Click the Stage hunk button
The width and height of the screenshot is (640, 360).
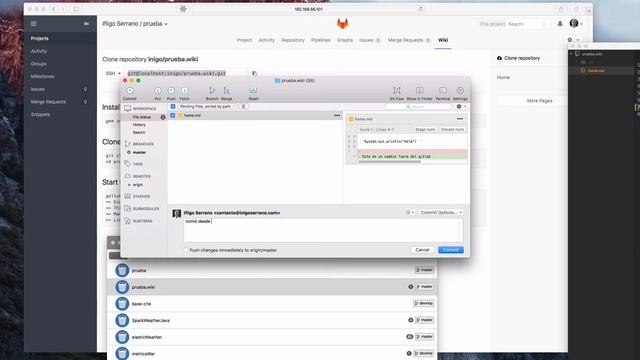pos(424,129)
